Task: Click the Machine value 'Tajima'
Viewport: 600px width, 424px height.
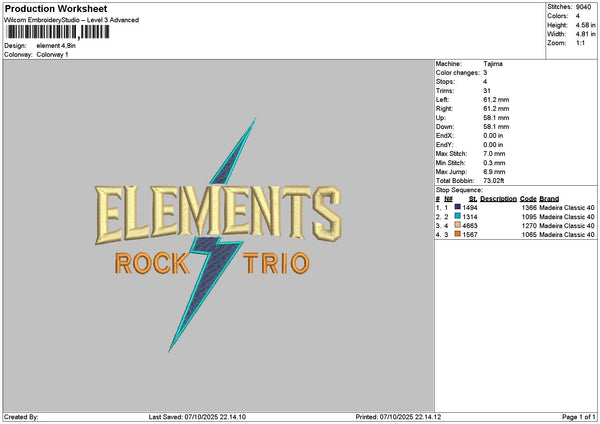Action: (493, 64)
